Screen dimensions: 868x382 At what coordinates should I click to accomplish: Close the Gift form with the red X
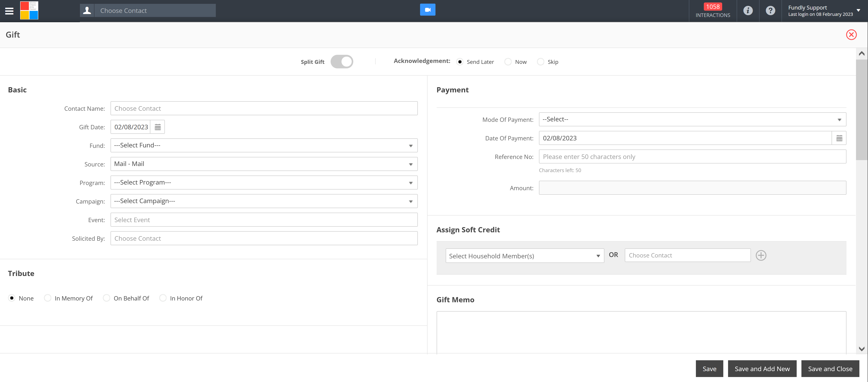(851, 35)
